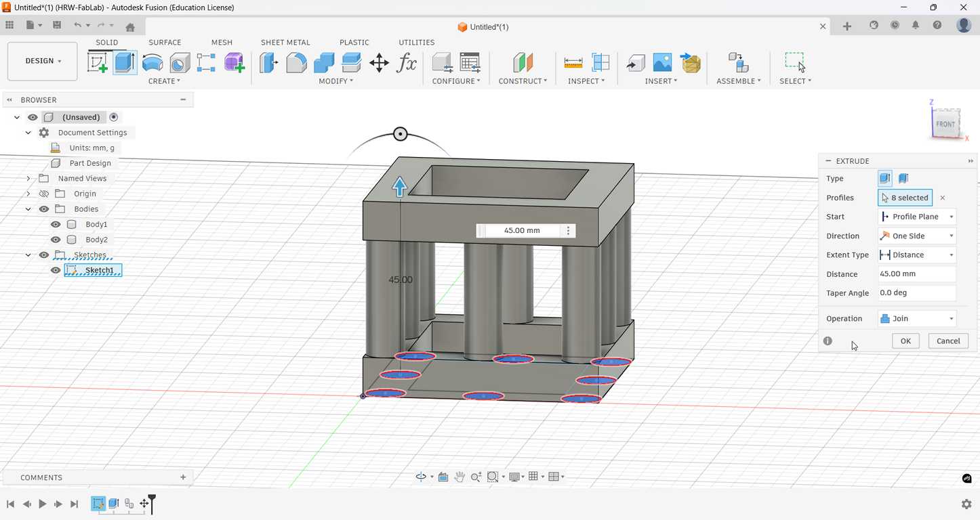Viewport: 980px width, 520px height.
Task: Cancel the Extrude dialog
Action: (x=947, y=341)
